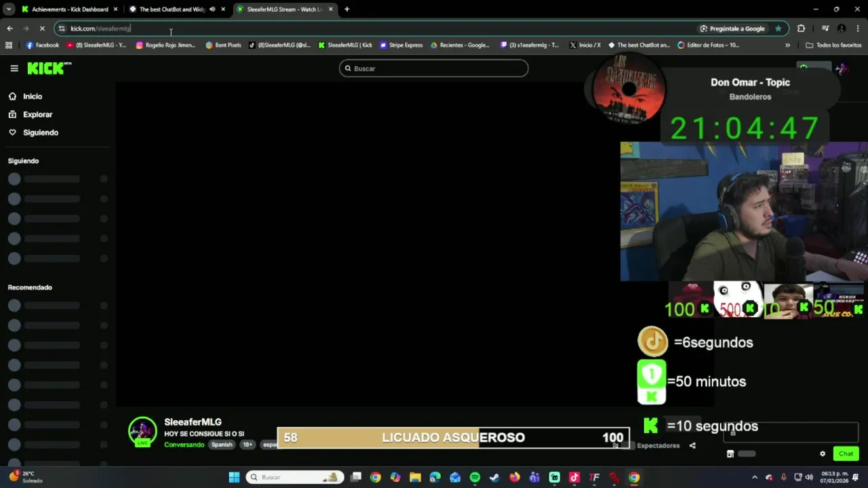The image size is (868, 488).
Task: Open the Inicio / X bookmark
Action: tap(585, 45)
